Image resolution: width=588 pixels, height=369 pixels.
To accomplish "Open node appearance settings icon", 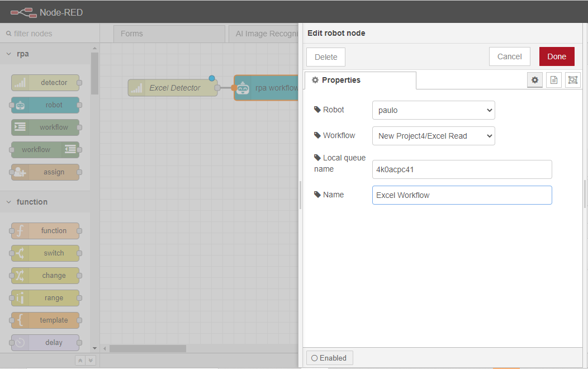I will tap(572, 80).
